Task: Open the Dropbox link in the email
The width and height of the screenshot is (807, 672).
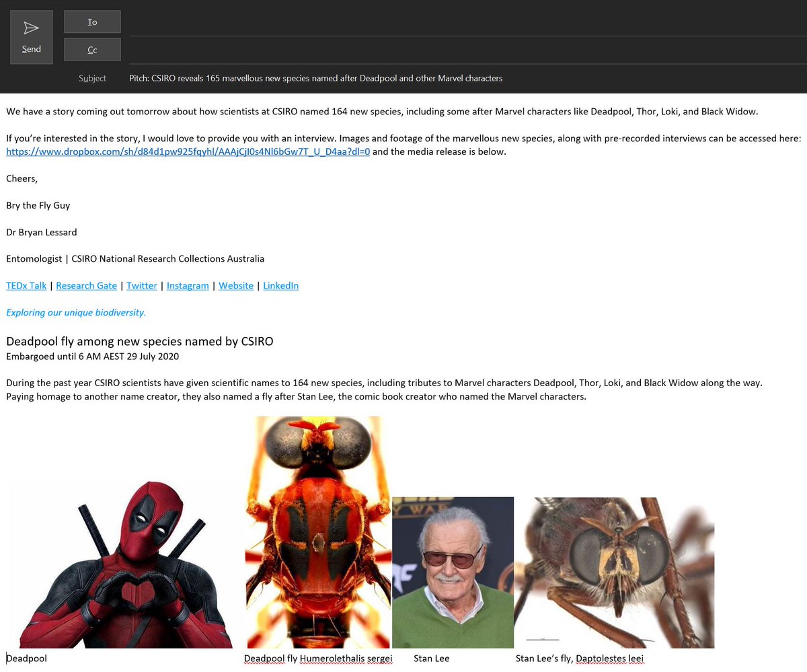Action: 188,151
